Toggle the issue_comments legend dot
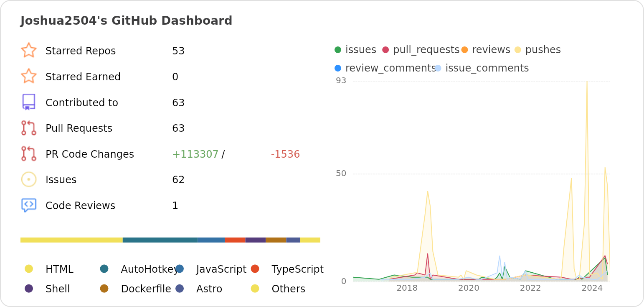Image resolution: width=644 pixels, height=307 pixels. [438, 68]
